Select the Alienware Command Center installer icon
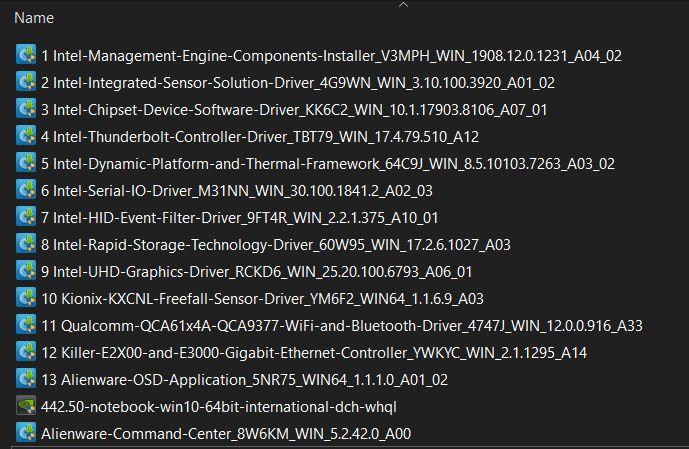689x449 pixels. [x=26, y=433]
